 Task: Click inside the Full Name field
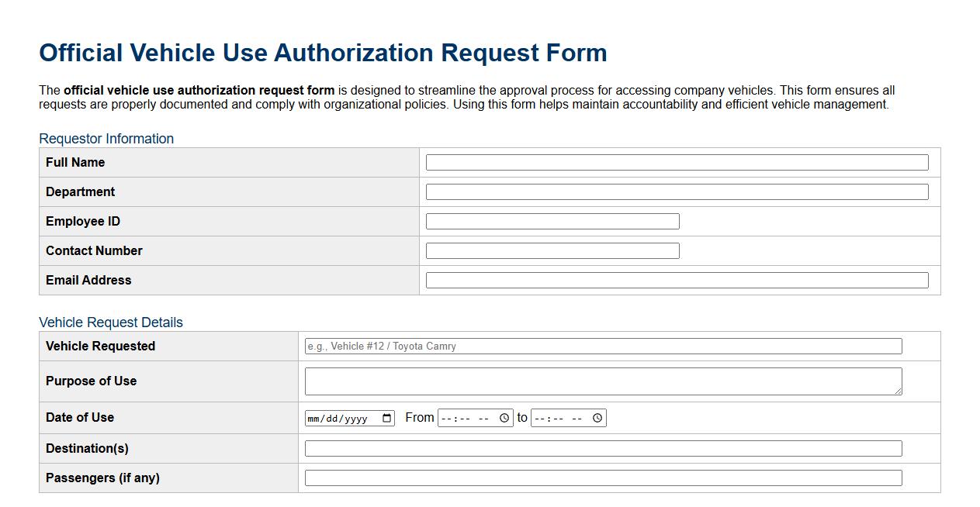(x=675, y=162)
